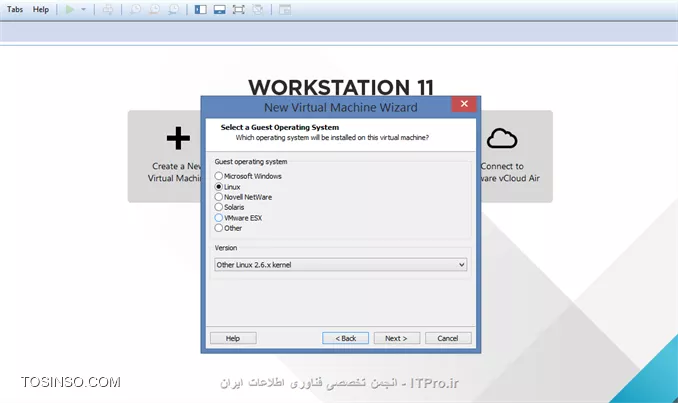Screen dimensions: 678x403
Task: Click the Cancel button
Action: coord(448,338)
